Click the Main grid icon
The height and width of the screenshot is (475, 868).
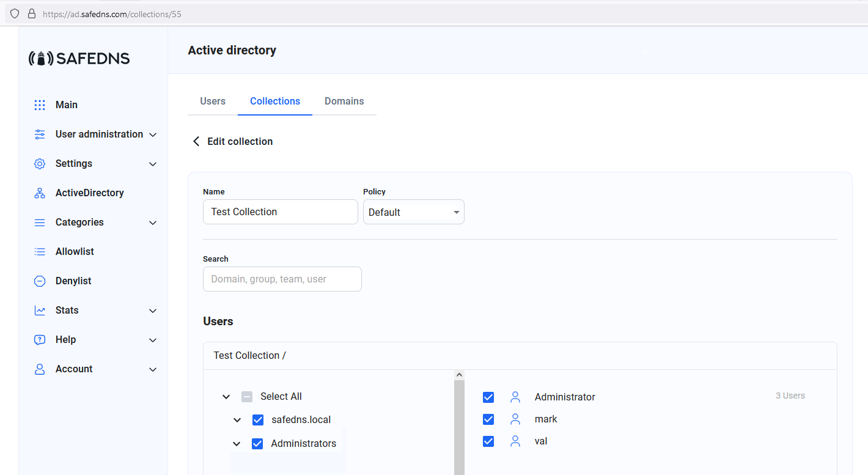(40, 105)
